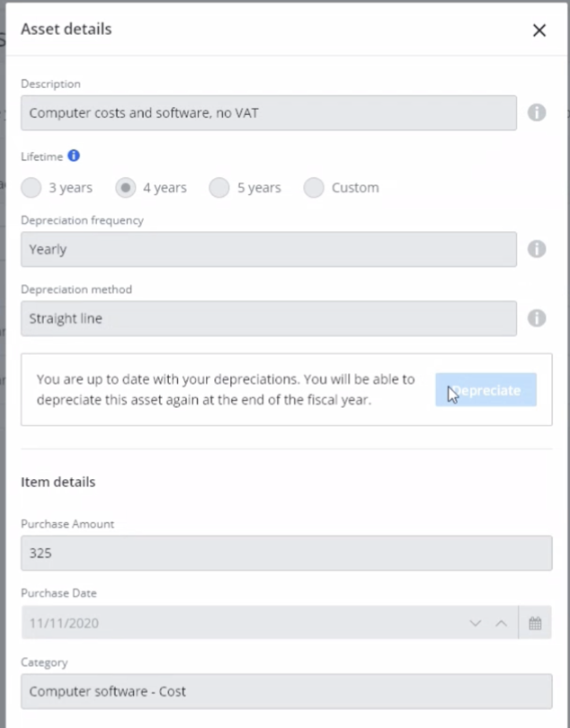The width and height of the screenshot is (570, 728).
Task: Click the info icon beside Depreciation method
Action: point(537,318)
